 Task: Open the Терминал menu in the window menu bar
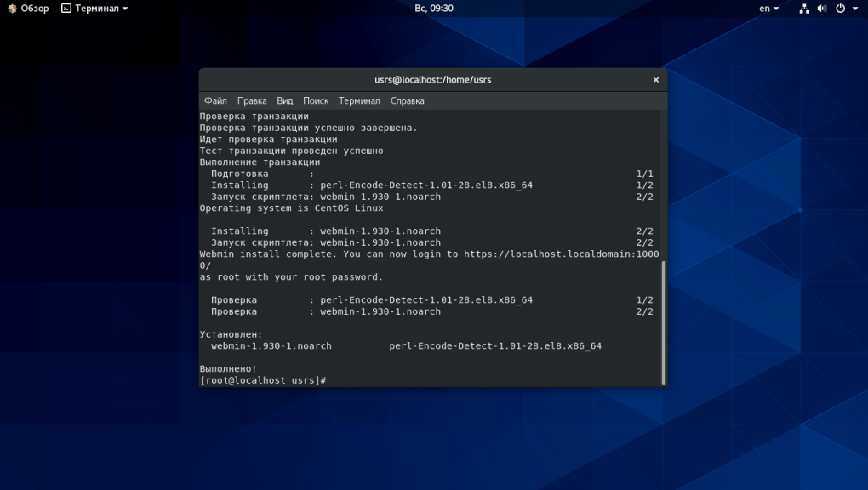click(x=359, y=100)
